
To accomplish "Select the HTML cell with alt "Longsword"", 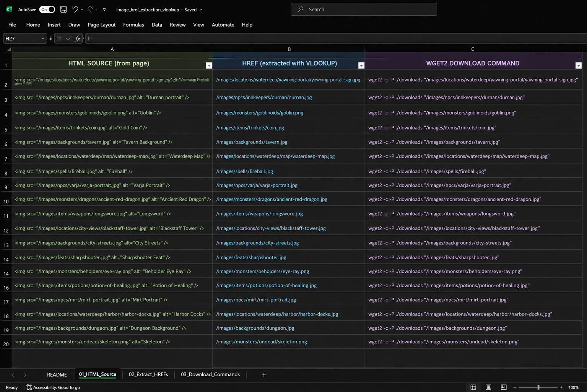I will click(x=112, y=213).
